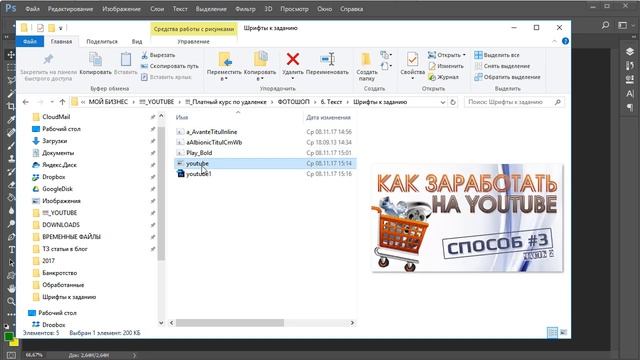Screen dimensions: 640x360
Task: Open Яндекс.Диск in navigation pane
Action: [x=59, y=165]
